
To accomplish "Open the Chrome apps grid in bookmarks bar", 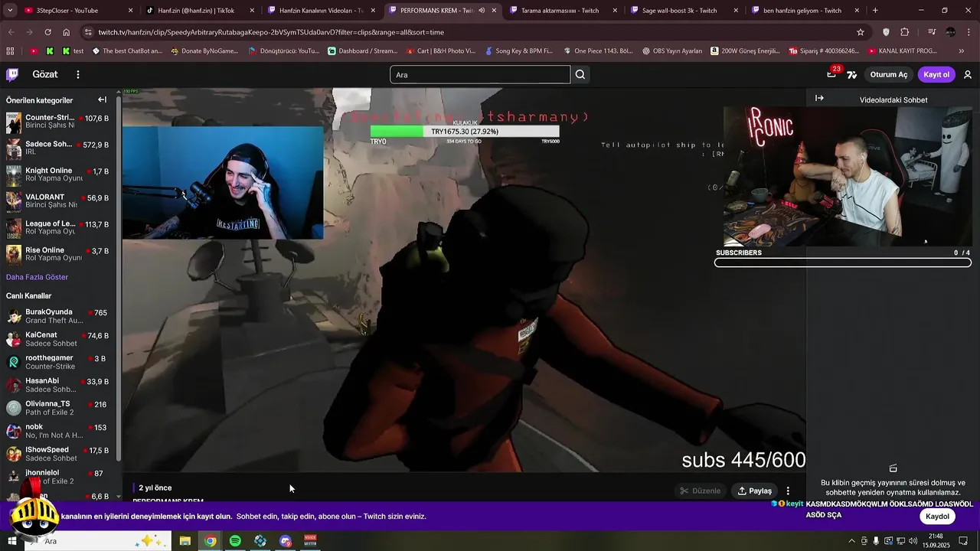I will coord(10,51).
